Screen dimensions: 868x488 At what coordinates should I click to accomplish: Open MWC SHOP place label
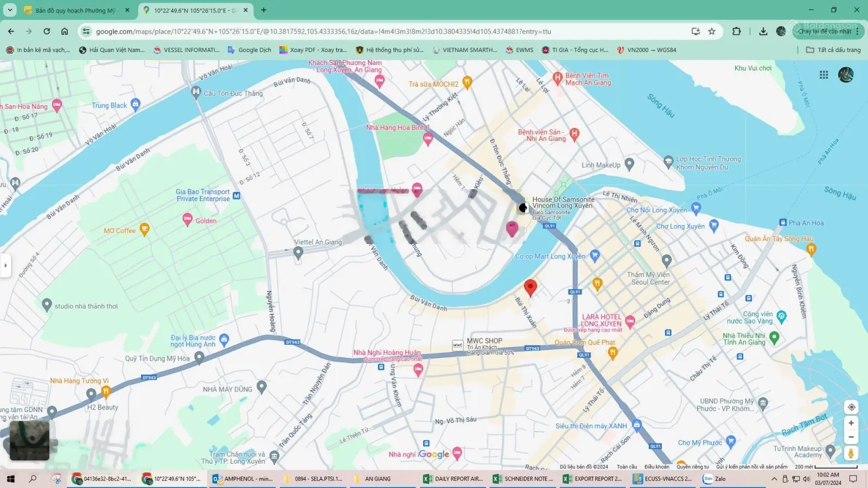coord(484,341)
